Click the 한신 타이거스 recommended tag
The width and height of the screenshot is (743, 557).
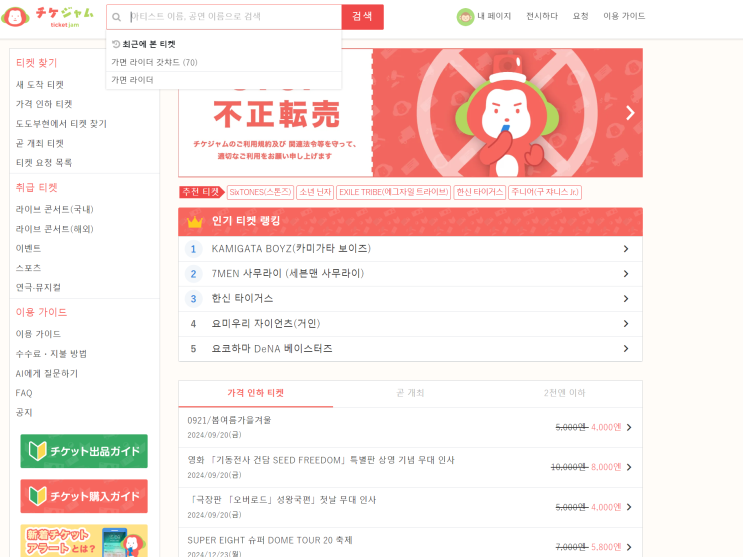(x=480, y=192)
